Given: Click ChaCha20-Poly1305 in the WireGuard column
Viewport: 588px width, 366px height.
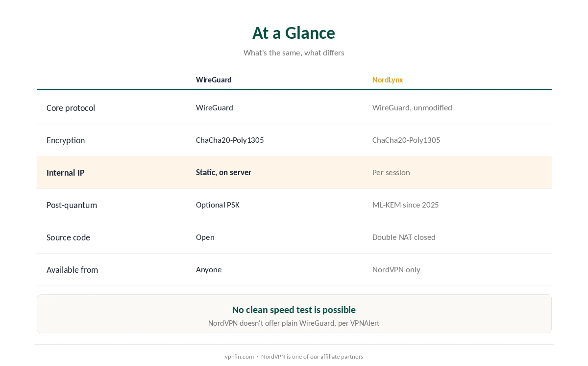Looking at the screenshot, I should [230, 140].
